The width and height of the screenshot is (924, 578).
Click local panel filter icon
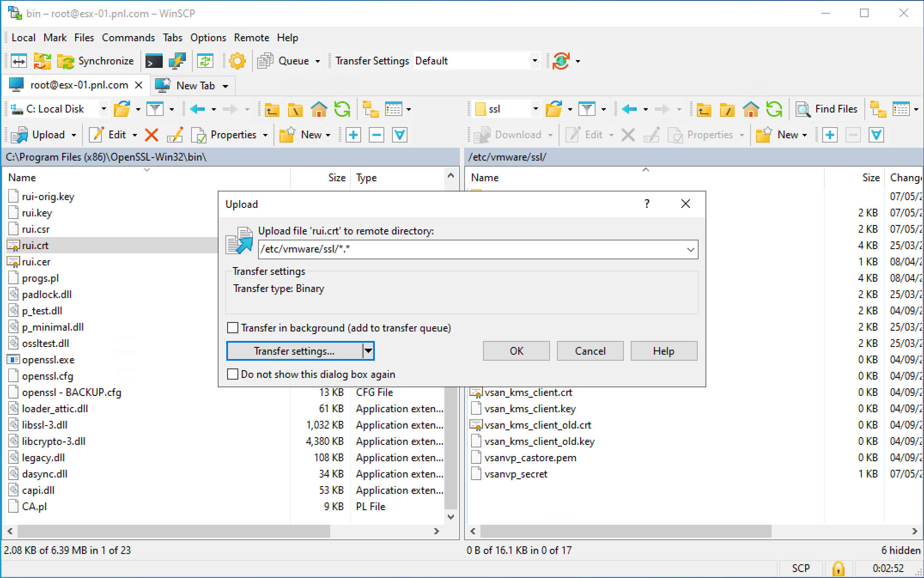point(155,109)
